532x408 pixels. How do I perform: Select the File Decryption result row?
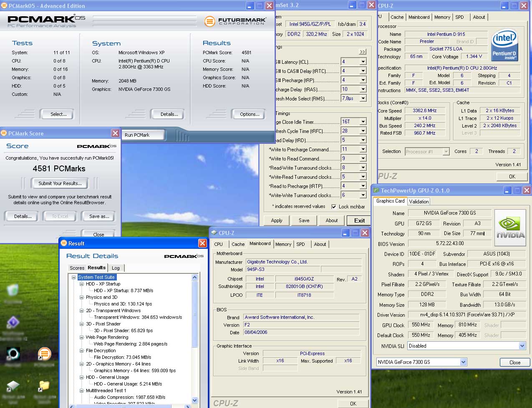(x=122, y=357)
